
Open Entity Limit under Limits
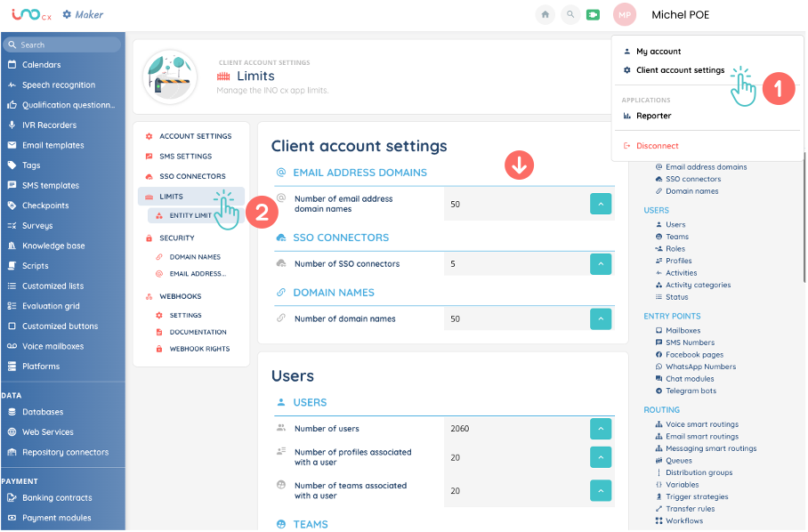coord(190,216)
